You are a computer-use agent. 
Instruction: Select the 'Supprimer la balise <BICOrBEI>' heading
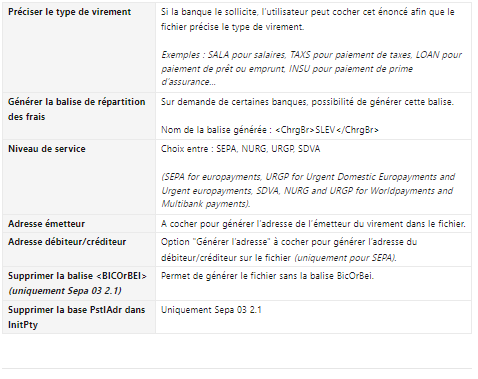(77, 276)
